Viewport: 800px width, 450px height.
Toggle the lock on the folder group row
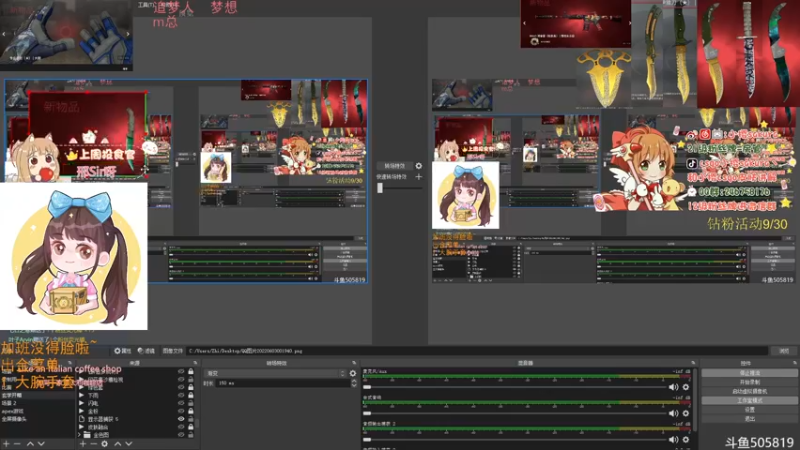coord(191,435)
